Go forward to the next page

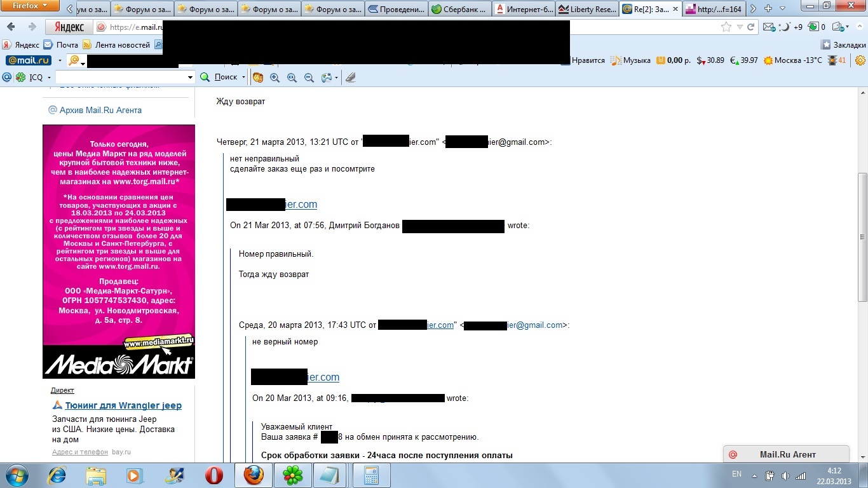tap(32, 27)
